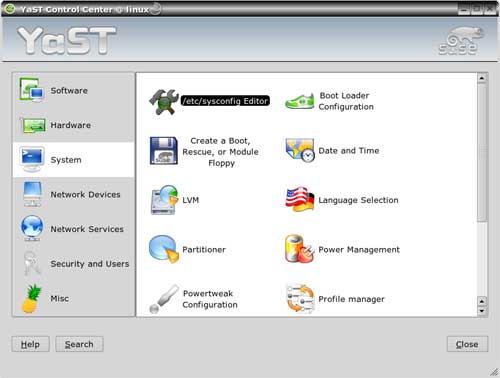
Task: Switch to Security and Users label
Action: click(x=90, y=264)
